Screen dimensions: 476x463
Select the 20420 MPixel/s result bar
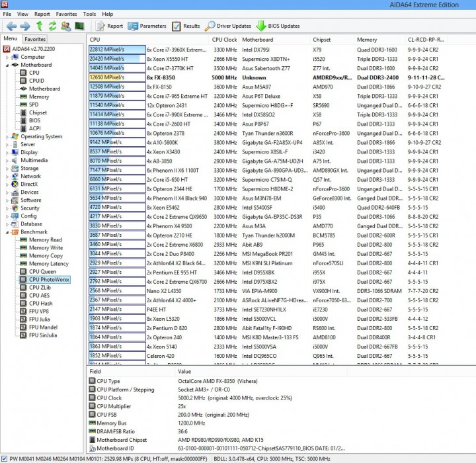click(x=117, y=59)
